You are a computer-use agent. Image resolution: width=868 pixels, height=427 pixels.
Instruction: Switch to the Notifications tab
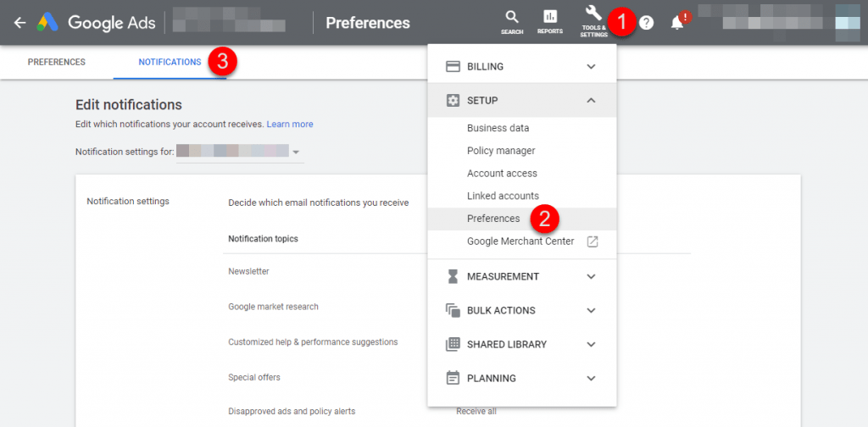coord(170,62)
